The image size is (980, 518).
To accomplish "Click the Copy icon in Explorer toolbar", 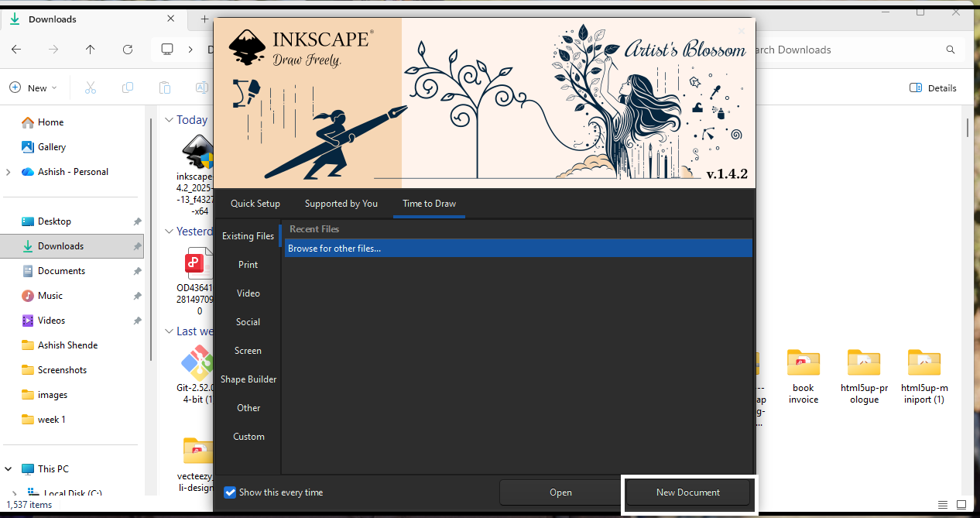I will [128, 87].
